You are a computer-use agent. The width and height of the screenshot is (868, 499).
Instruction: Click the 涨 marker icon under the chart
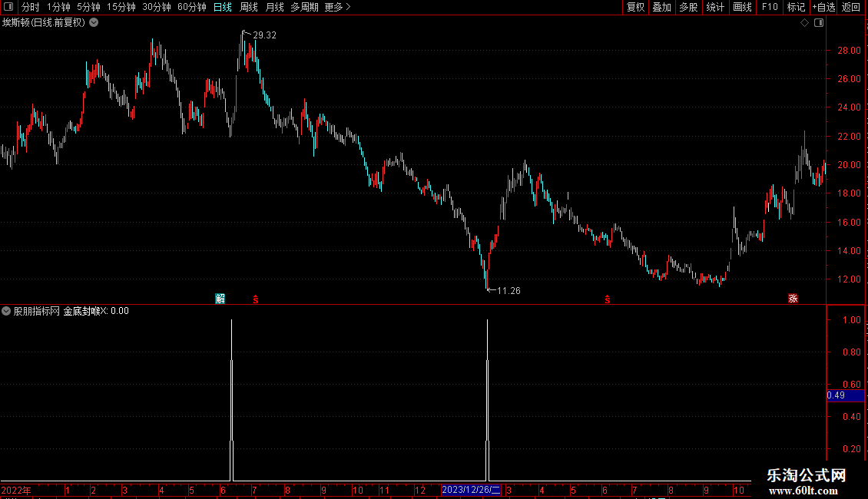coord(793,299)
